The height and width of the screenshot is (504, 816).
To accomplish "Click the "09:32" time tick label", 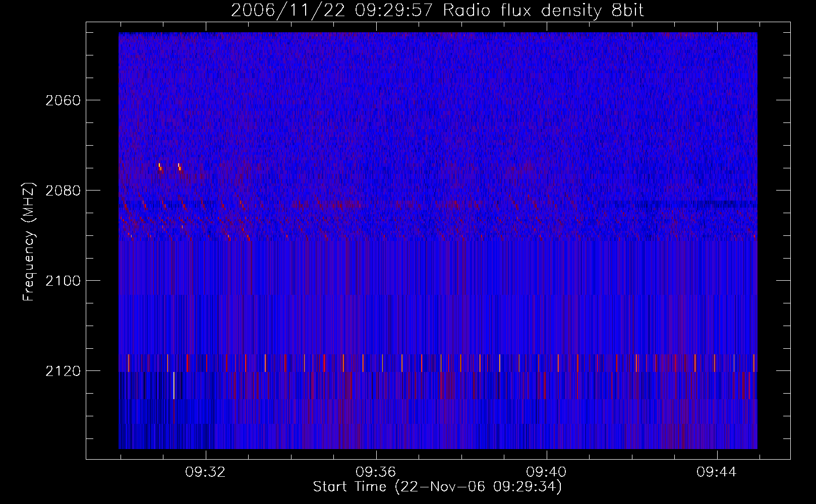I will click(205, 472).
